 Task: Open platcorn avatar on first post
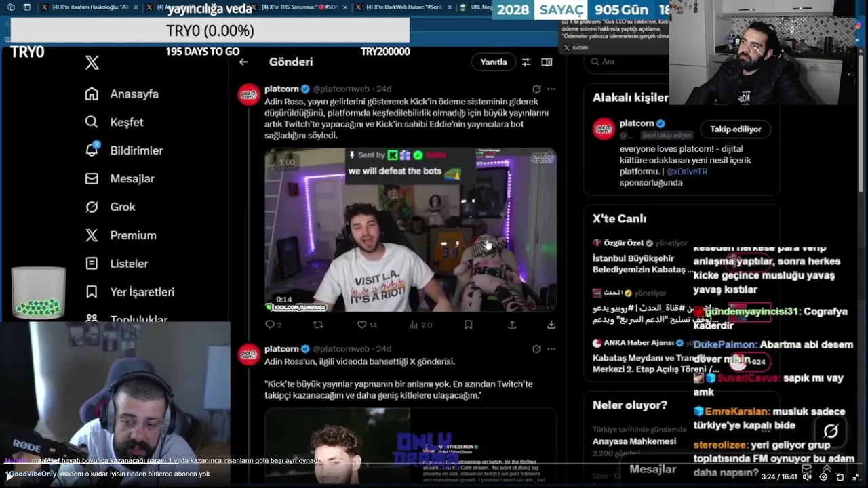coord(249,94)
